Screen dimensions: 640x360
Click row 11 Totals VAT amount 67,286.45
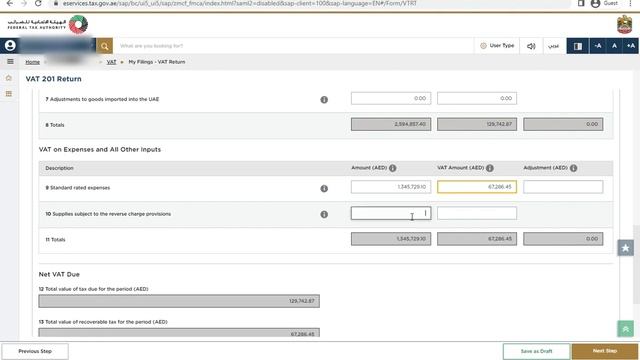pos(477,239)
